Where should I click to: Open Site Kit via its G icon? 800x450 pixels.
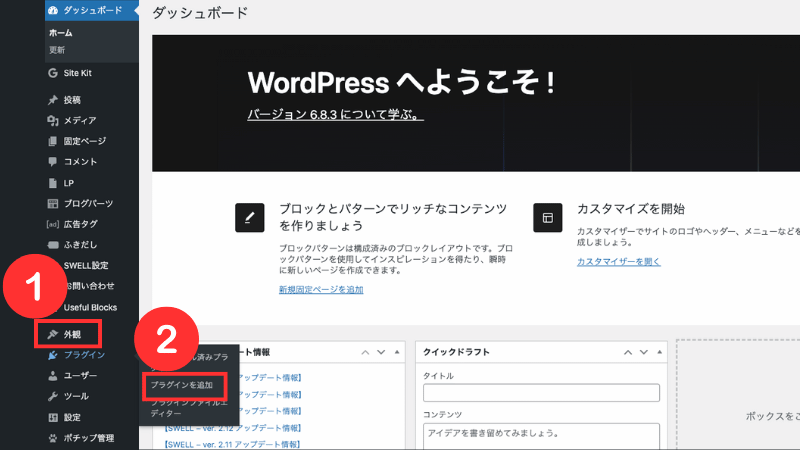(x=53, y=73)
